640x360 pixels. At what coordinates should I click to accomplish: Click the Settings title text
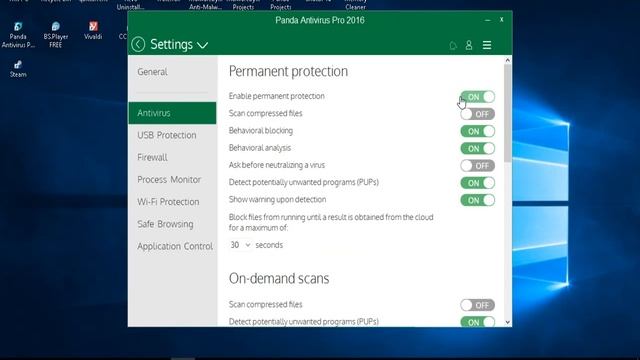click(x=171, y=44)
